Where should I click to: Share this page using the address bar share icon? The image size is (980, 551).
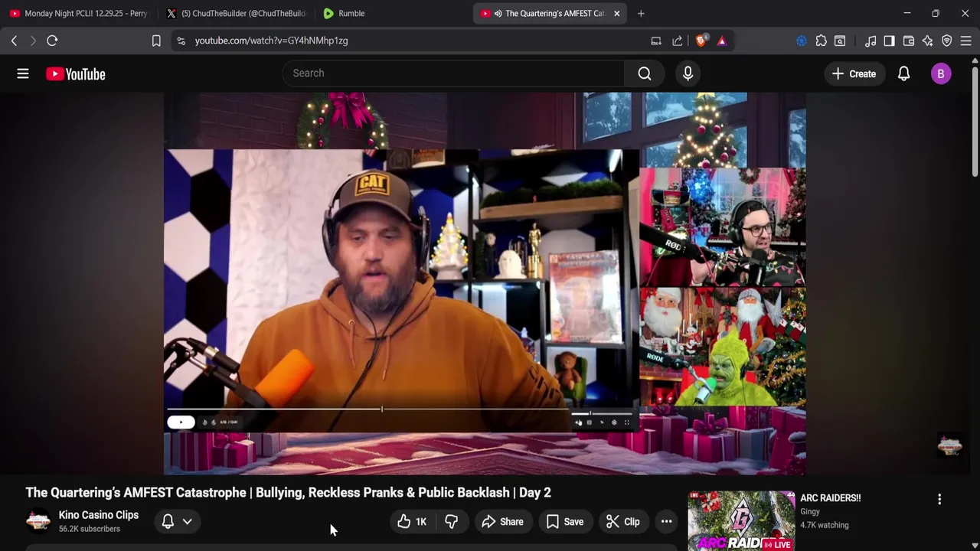[678, 41]
